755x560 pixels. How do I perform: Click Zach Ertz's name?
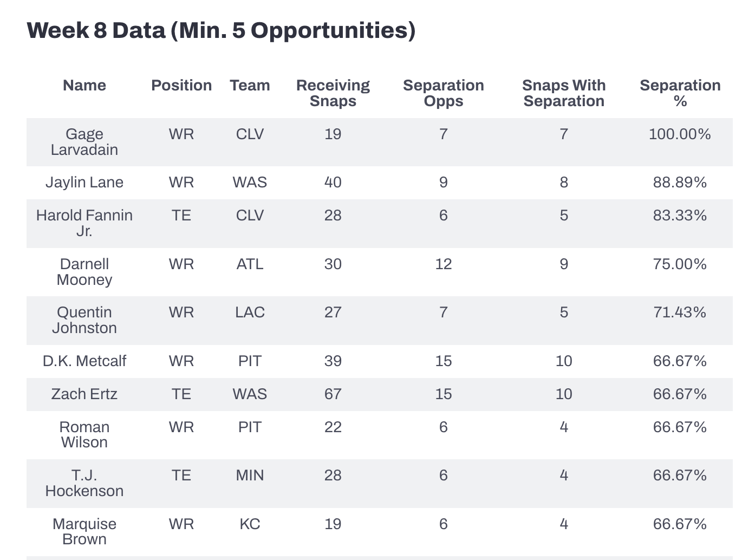coord(84,394)
